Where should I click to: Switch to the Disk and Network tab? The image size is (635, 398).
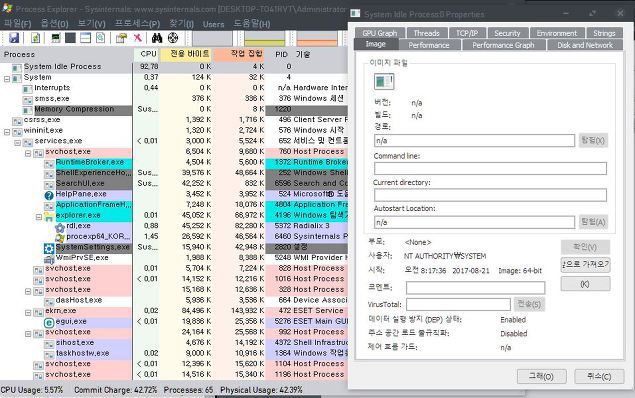[x=585, y=45]
